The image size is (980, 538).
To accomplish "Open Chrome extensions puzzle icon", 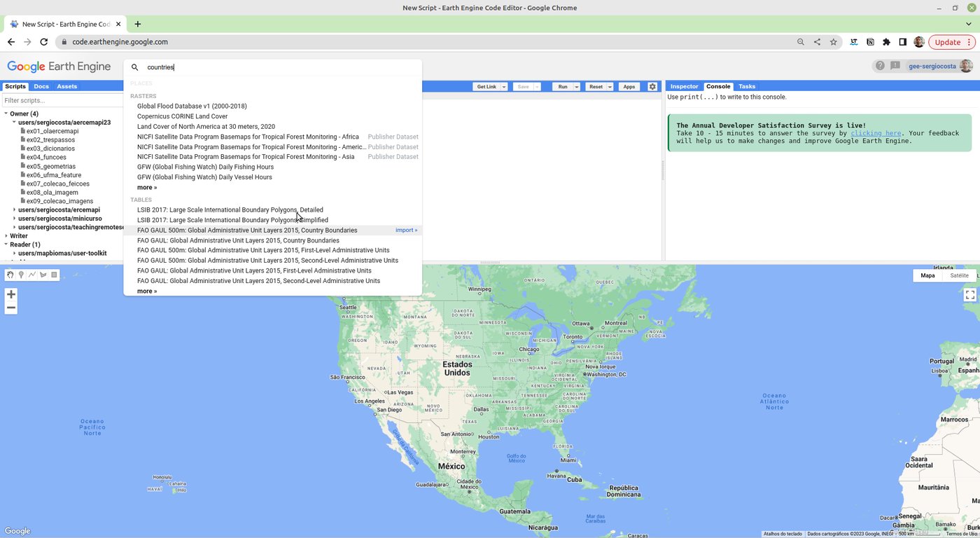I will (886, 42).
